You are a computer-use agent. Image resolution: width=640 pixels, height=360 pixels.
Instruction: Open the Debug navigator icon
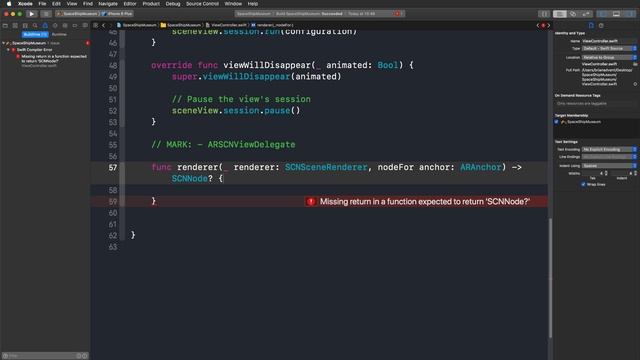coord(65,25)
